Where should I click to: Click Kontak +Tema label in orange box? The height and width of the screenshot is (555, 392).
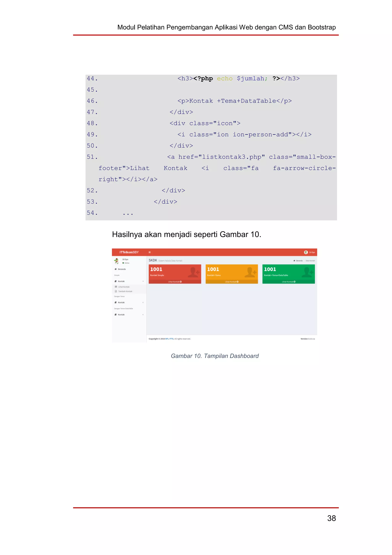click(214, 275)
